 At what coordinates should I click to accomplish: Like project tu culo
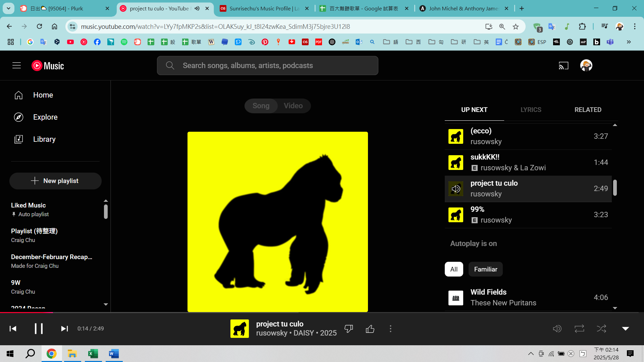370,329
